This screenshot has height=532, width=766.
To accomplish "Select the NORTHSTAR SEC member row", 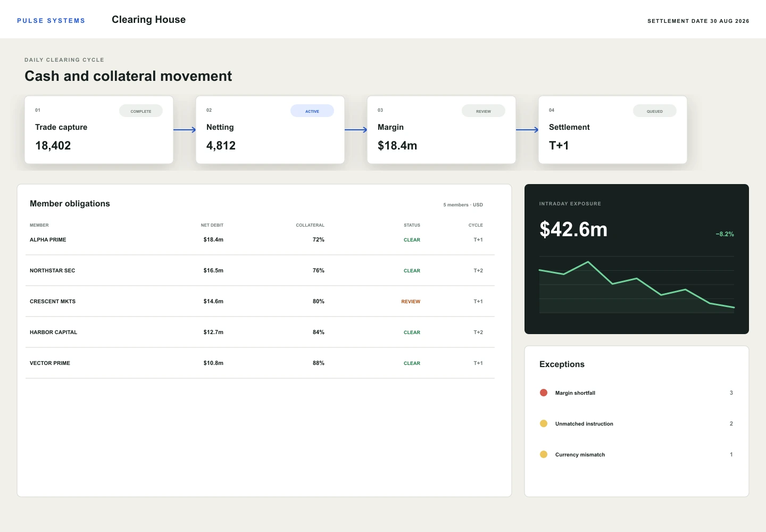I will (x=260, y=271).
